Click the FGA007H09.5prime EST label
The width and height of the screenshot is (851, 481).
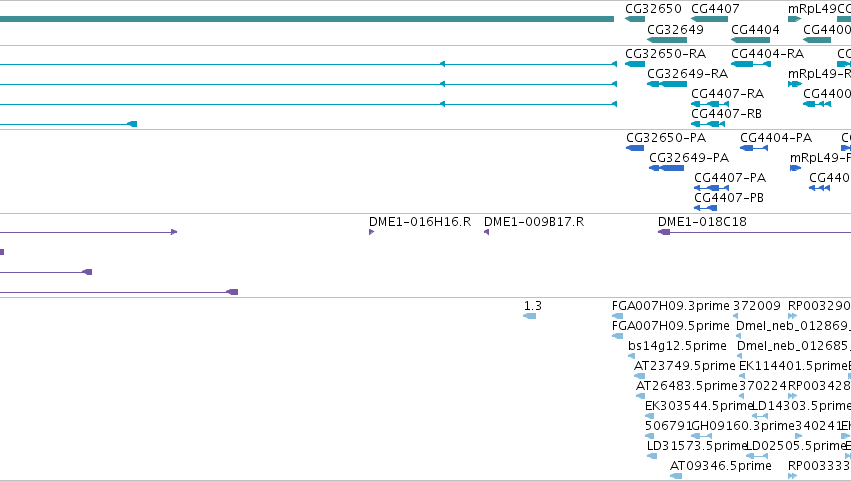point(670,326)
